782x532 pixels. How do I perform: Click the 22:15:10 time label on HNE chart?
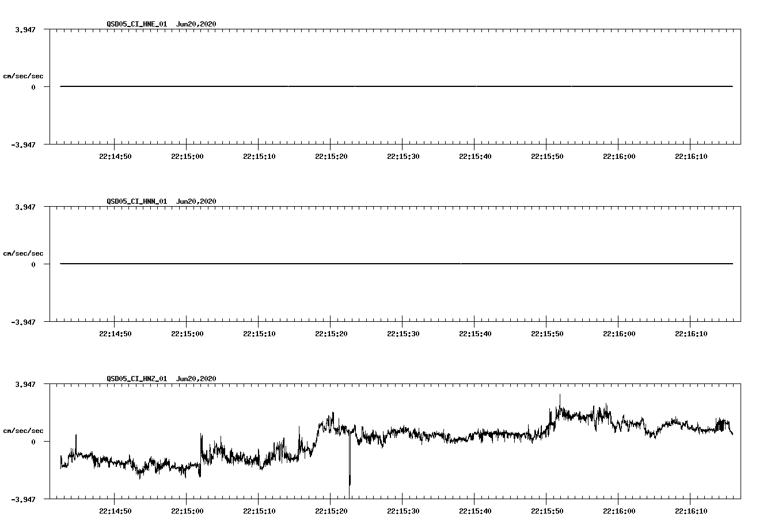(259, 157)
